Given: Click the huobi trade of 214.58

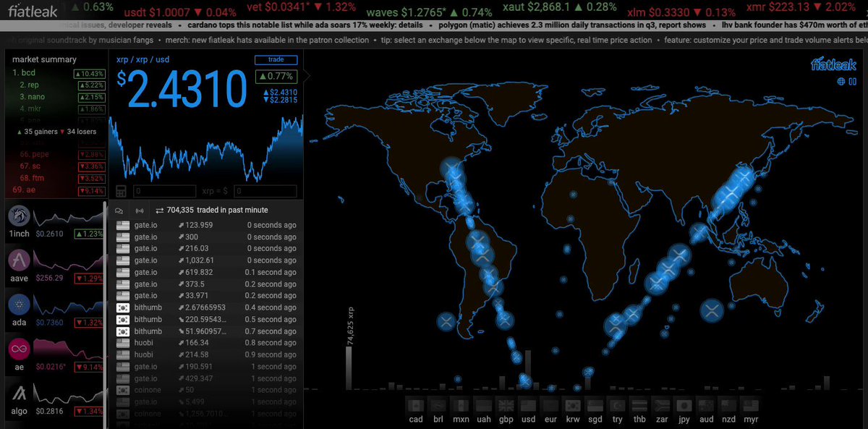Looking at the screenshot, I should (206, 354).
